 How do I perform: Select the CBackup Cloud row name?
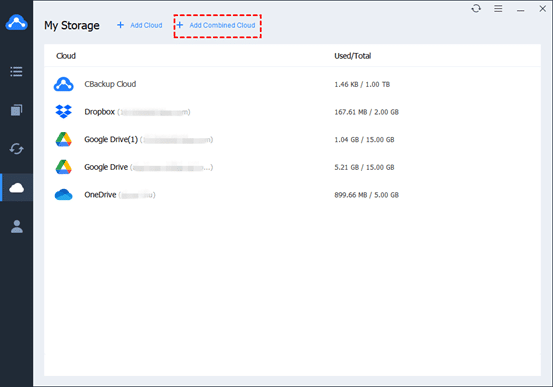[x=110, y=84]
